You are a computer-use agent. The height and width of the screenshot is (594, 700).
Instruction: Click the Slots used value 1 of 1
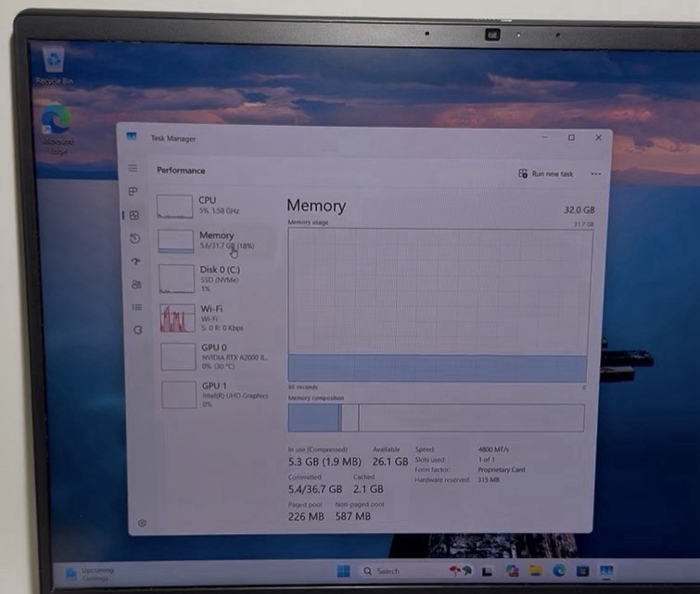click(487, 460)
